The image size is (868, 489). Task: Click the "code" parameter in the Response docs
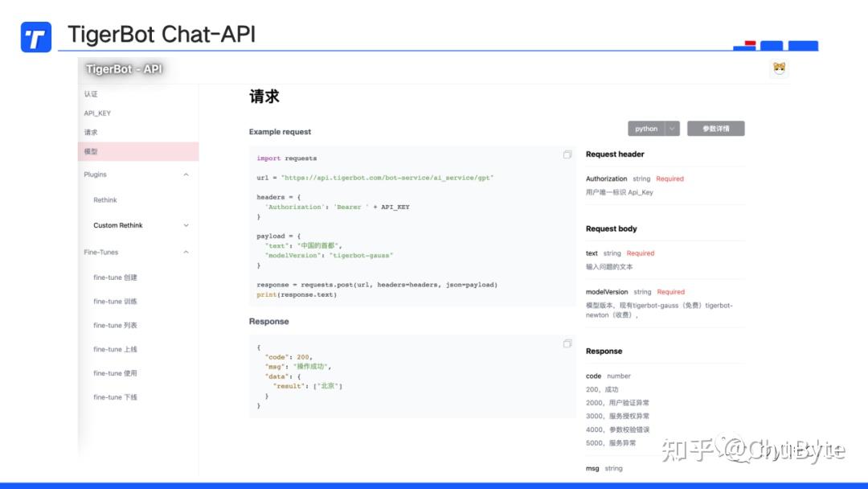tap(593, 376)
